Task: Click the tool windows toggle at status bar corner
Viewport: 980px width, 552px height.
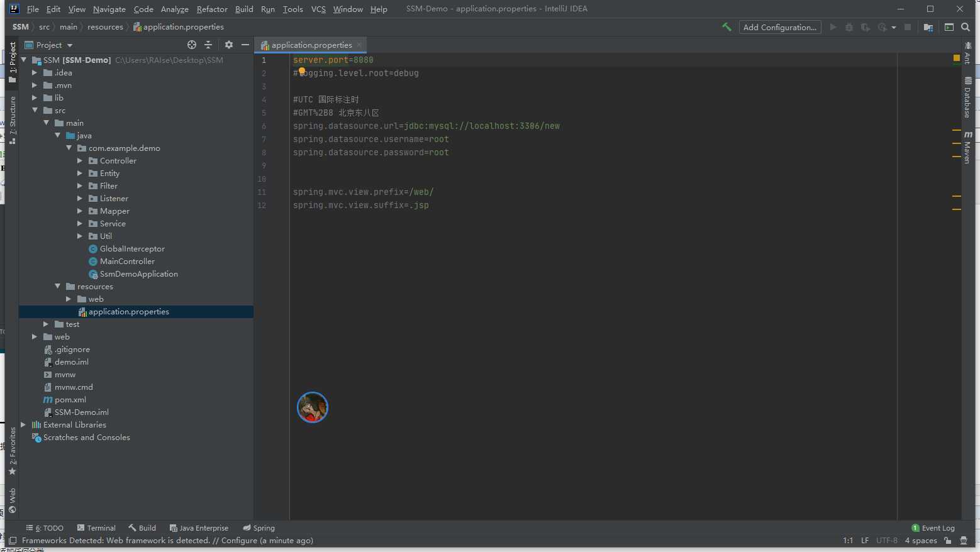Action: point(13,541)
